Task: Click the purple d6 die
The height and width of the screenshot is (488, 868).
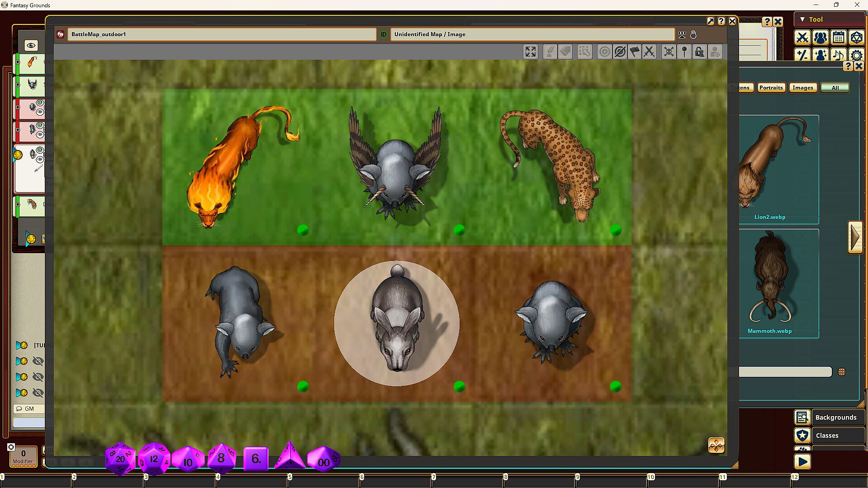Action: click(256, 459)
